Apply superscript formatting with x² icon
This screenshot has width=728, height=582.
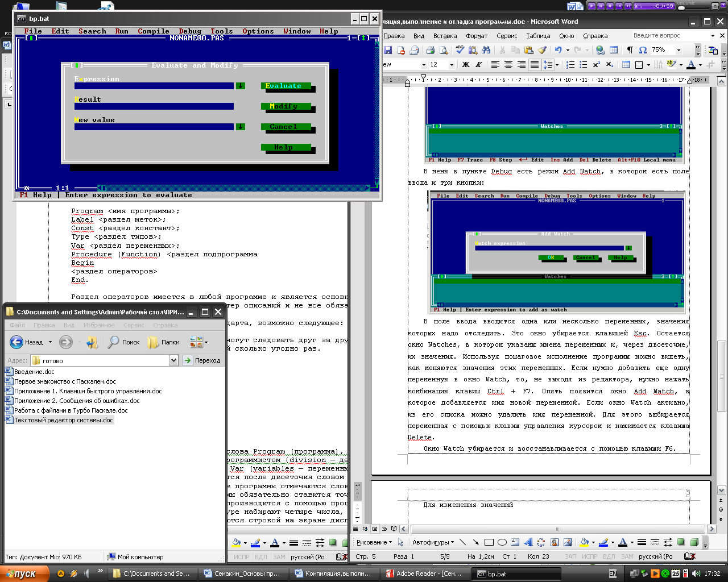[x=596, y=65]
